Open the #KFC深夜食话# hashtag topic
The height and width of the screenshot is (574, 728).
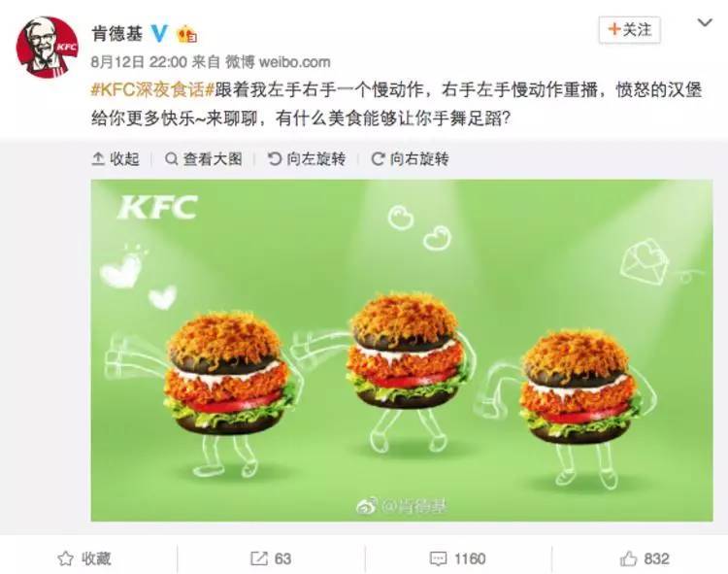(152, 89)
